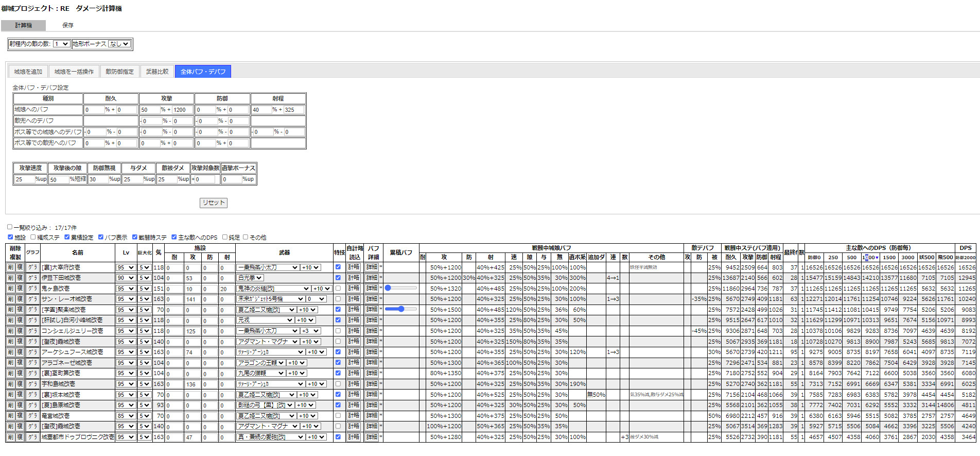The height and width of the screenshot is (456, 980).
Task: Delete the [裏]大宰府改壱 row with 削
Action: point(10,267)
